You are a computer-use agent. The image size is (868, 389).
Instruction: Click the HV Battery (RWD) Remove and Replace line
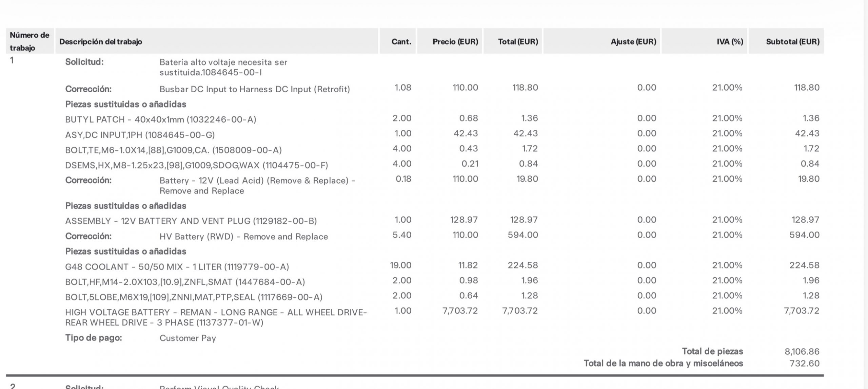[243, 237]
